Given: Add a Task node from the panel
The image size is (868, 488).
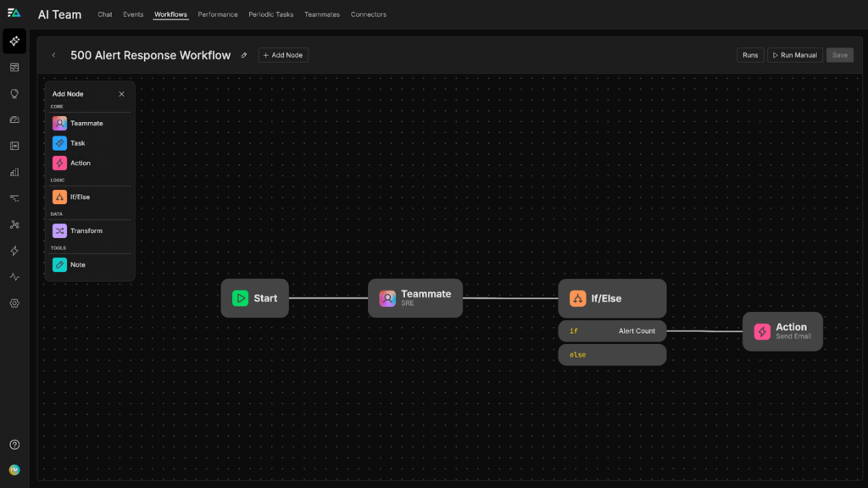Looking at the screenshot, I should [77, 143].
